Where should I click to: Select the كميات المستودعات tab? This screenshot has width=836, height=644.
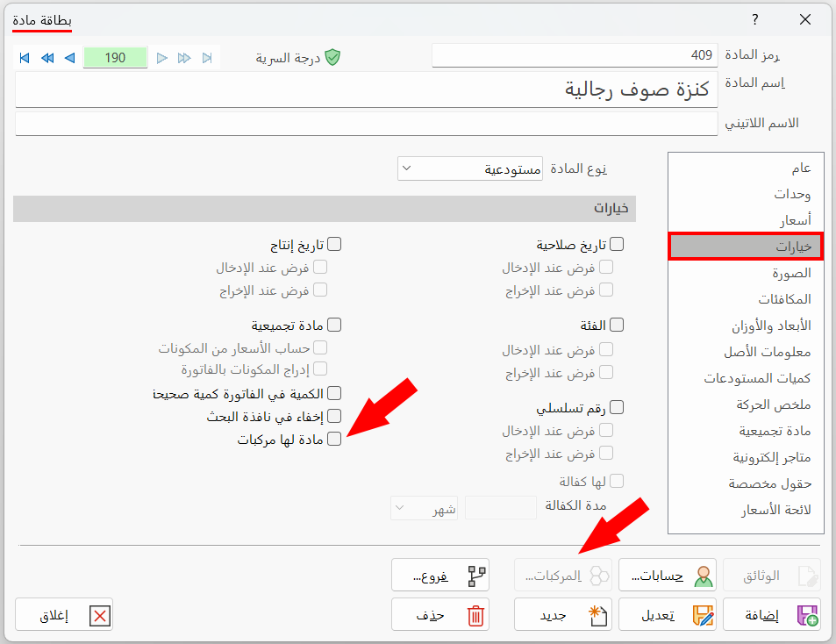pyautogui.click(x=746, y=378)
